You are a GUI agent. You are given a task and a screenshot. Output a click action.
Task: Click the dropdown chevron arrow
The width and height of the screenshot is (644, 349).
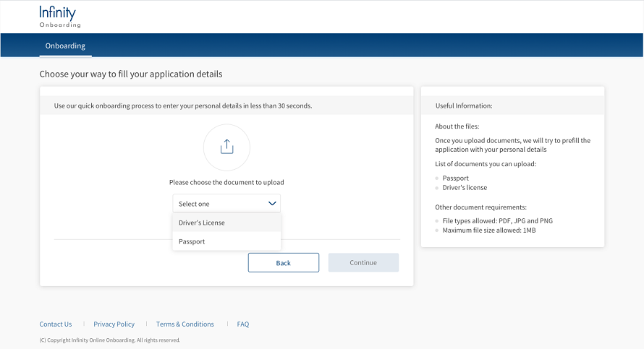(x=272, y=204)
